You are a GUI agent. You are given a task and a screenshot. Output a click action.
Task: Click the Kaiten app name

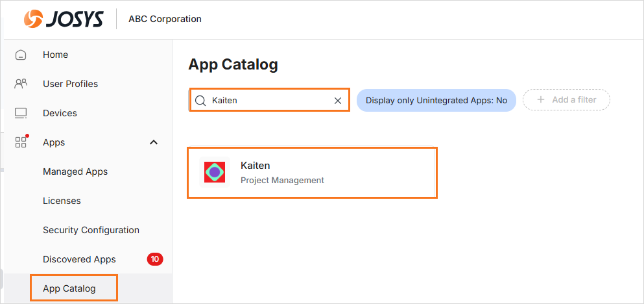(255, 166)
